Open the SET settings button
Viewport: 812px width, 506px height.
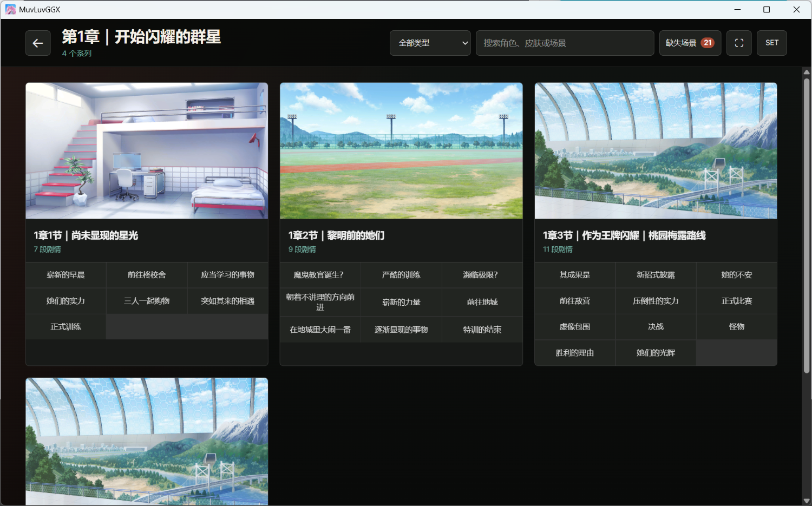coord(772,43)
